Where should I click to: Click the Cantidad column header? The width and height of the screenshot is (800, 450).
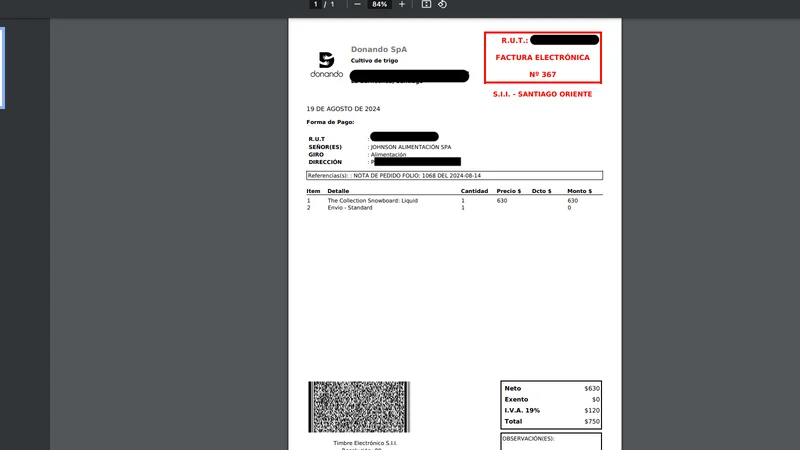[474, 191]
